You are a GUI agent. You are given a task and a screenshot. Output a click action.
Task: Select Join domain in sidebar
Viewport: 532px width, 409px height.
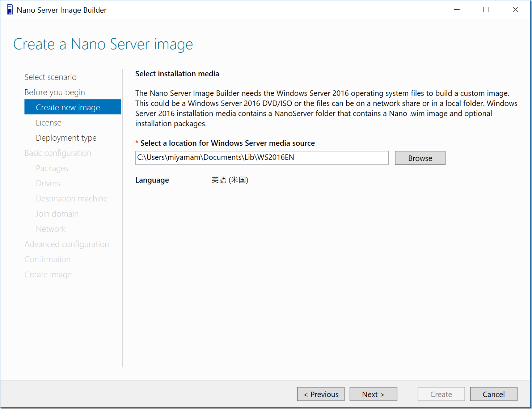[57, 214]
